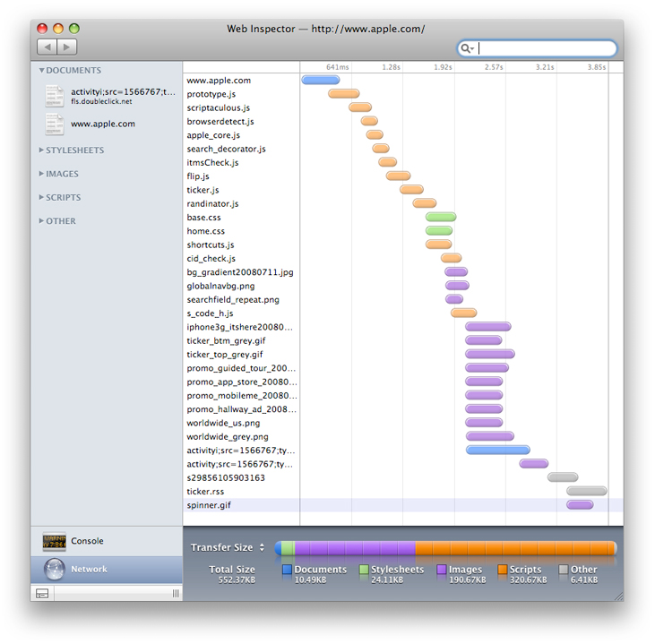The image size is (655, 644).
Task: Select the s_code_h.js resource row
Action: pyautogui.click(x=403, y=313)
